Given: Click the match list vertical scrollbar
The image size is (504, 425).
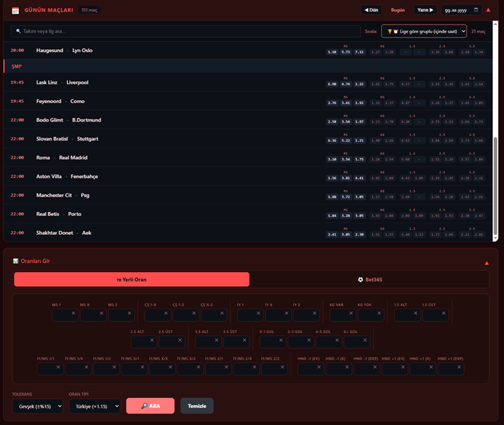Looking at the screenshot, I should 495,186.
